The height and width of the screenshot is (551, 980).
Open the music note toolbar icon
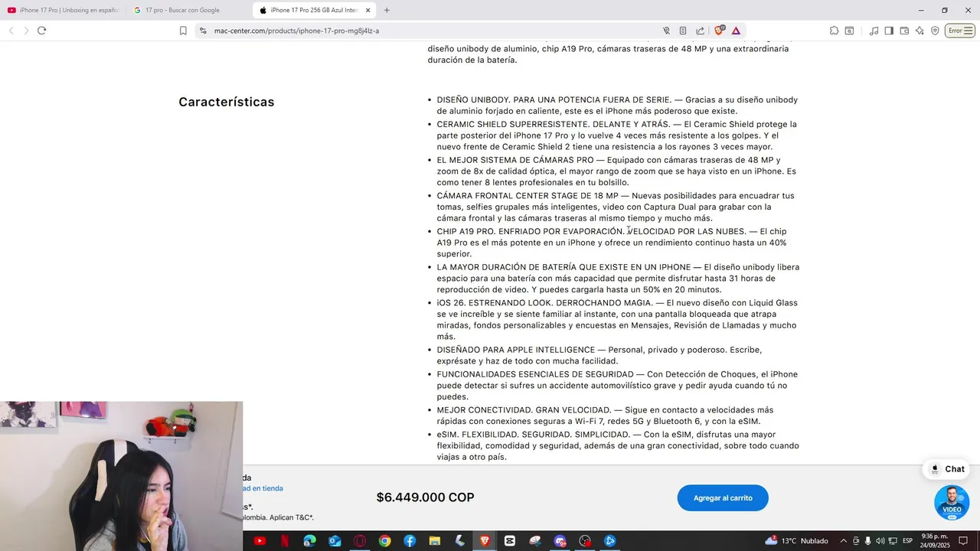874,31
